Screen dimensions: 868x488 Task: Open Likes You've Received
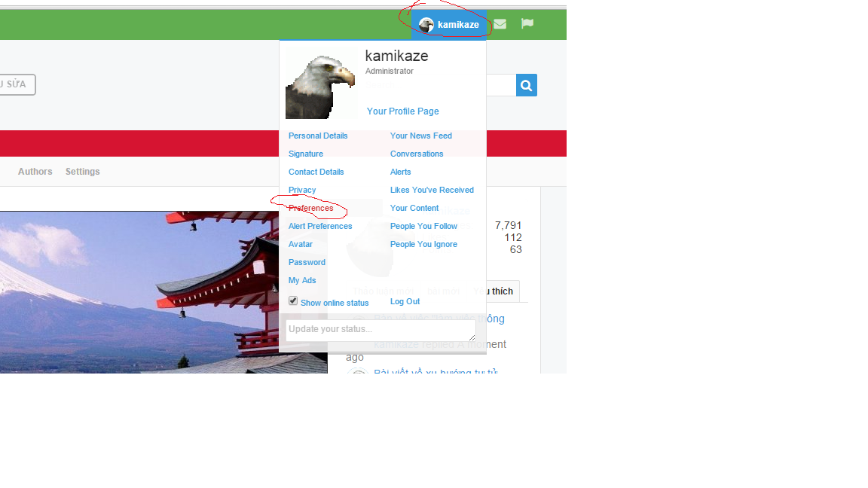click(432, 190)
